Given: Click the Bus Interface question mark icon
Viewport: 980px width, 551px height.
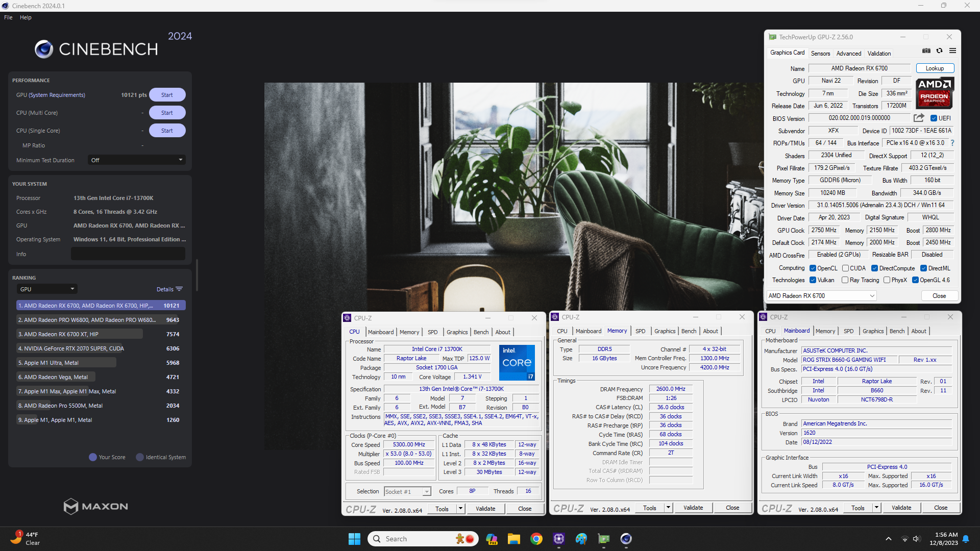Looking at the screenshot, I should 952,143.
